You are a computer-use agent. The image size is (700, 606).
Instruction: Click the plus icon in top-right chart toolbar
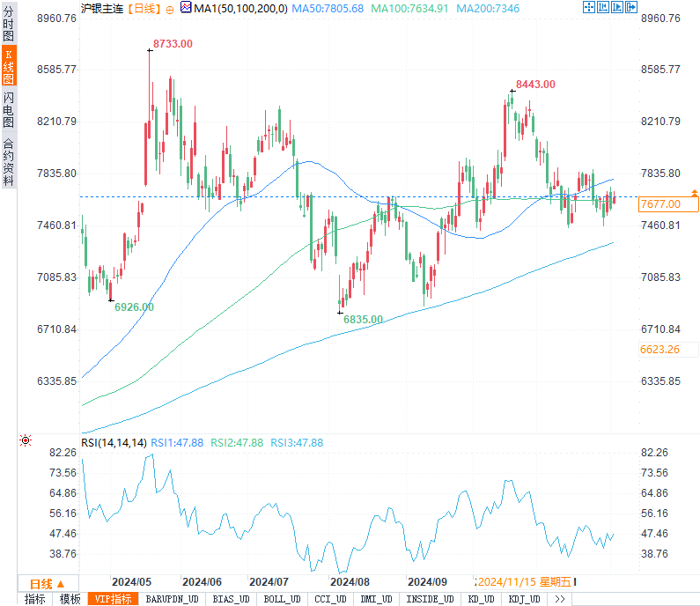pyautogui.click(x=589, y=8)
